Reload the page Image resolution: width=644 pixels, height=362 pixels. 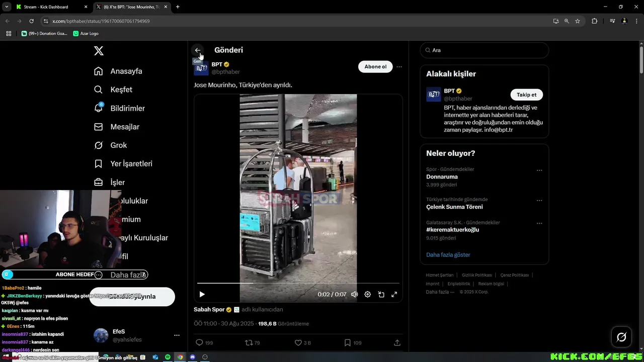(31, 21)
